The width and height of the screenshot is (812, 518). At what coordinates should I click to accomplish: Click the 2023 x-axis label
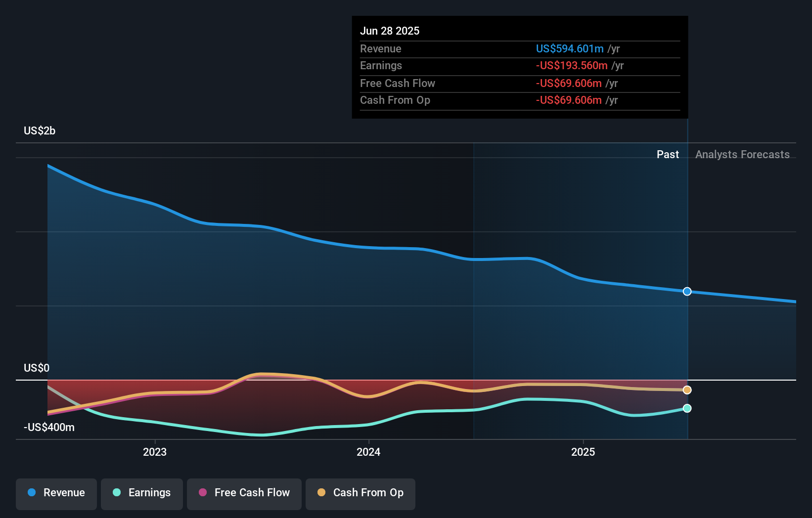155,452
